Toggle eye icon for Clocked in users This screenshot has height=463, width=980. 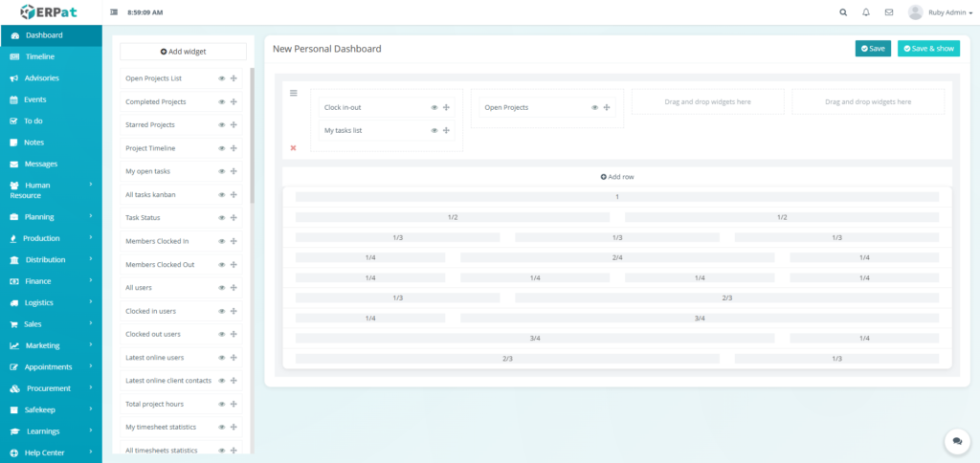(x=222, y=311)
